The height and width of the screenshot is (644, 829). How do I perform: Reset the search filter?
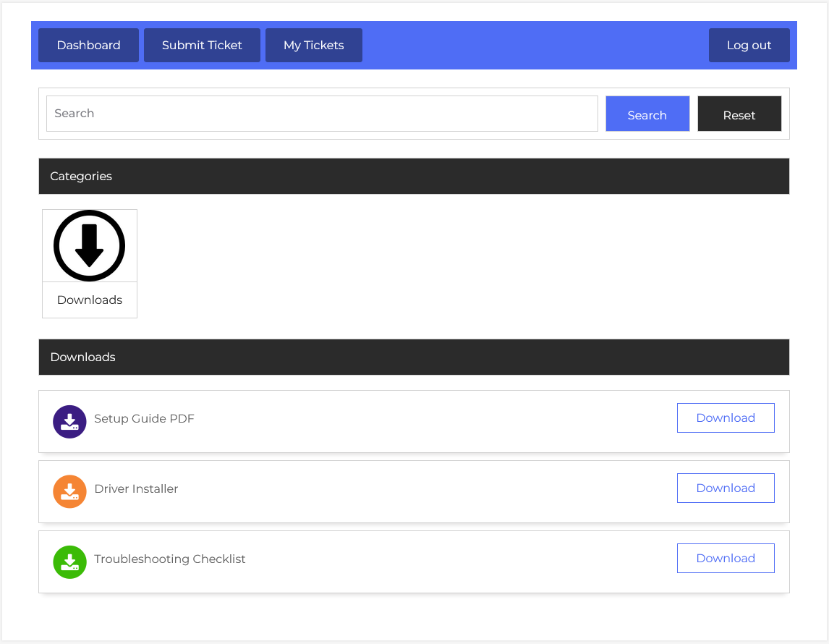(x=739, y=114)
